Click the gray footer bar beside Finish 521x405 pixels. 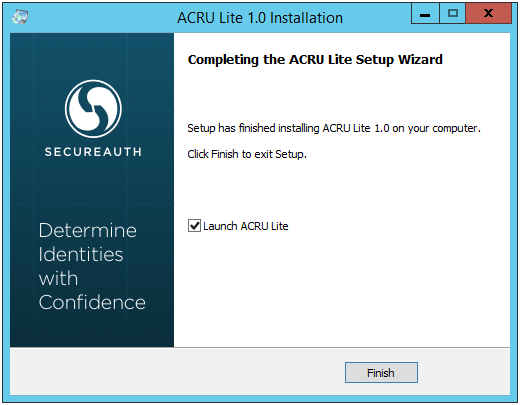[177, 372]
